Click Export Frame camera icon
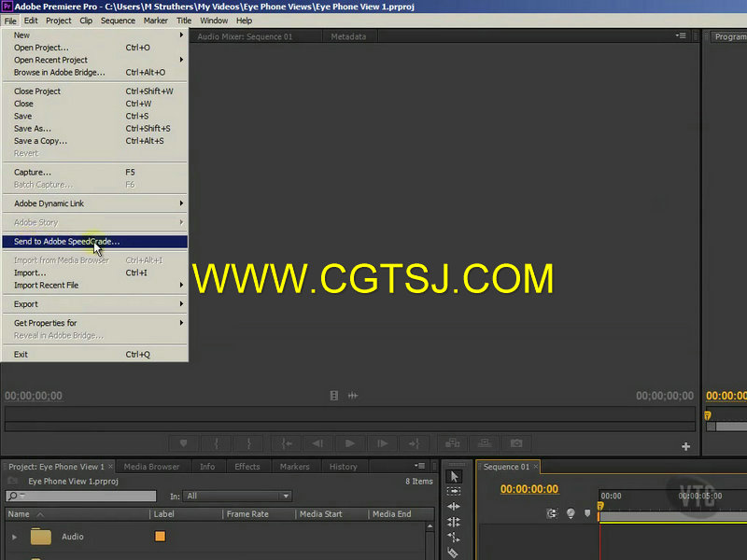This screenshot has width=747, height=560. (516, 444)
